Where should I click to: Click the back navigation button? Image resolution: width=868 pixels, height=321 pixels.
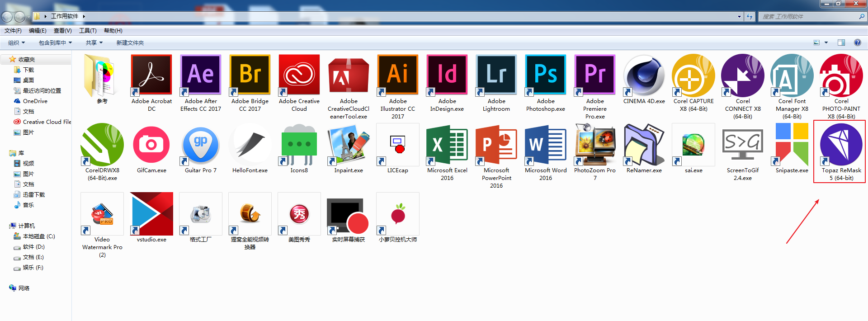(7, 17)
